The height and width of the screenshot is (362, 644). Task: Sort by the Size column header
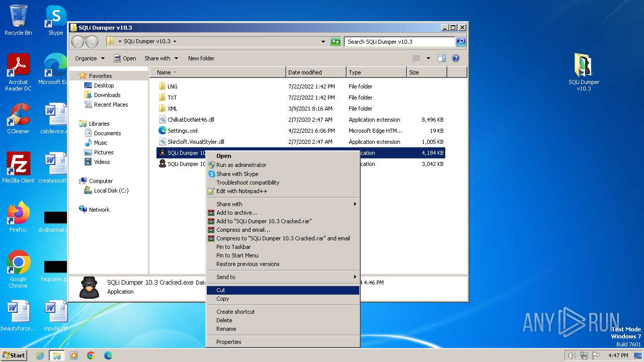point(427,72)
